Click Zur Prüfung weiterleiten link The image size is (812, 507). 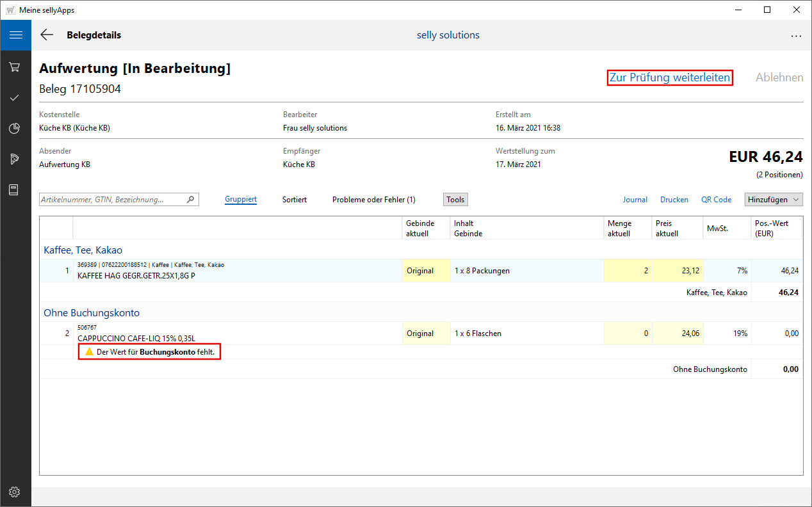pos(669,77)
